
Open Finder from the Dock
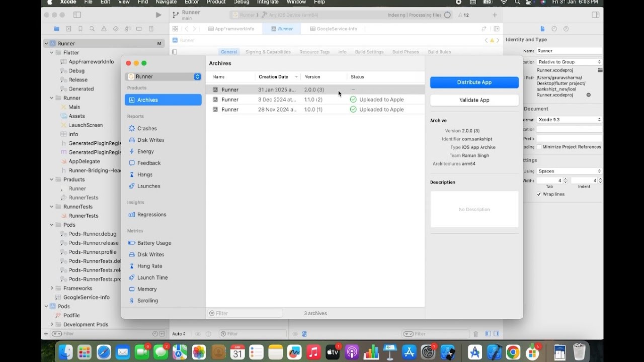(65, 352)
